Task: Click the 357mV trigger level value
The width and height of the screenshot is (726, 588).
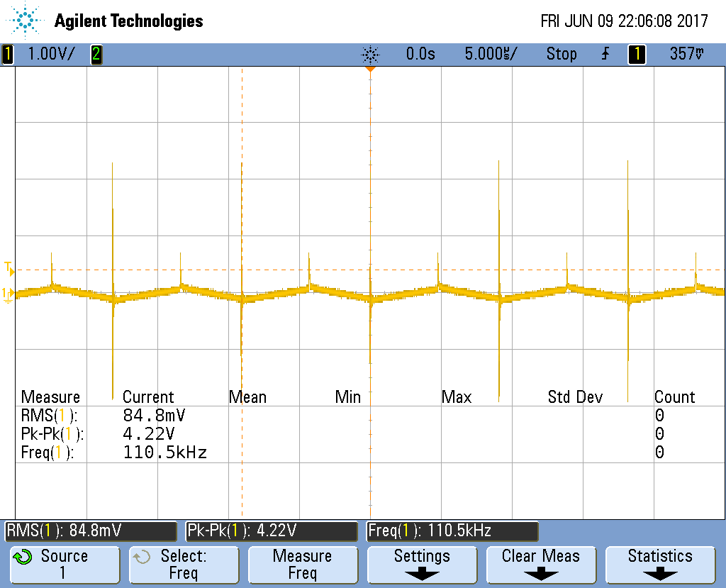Action: pos(686,54)
